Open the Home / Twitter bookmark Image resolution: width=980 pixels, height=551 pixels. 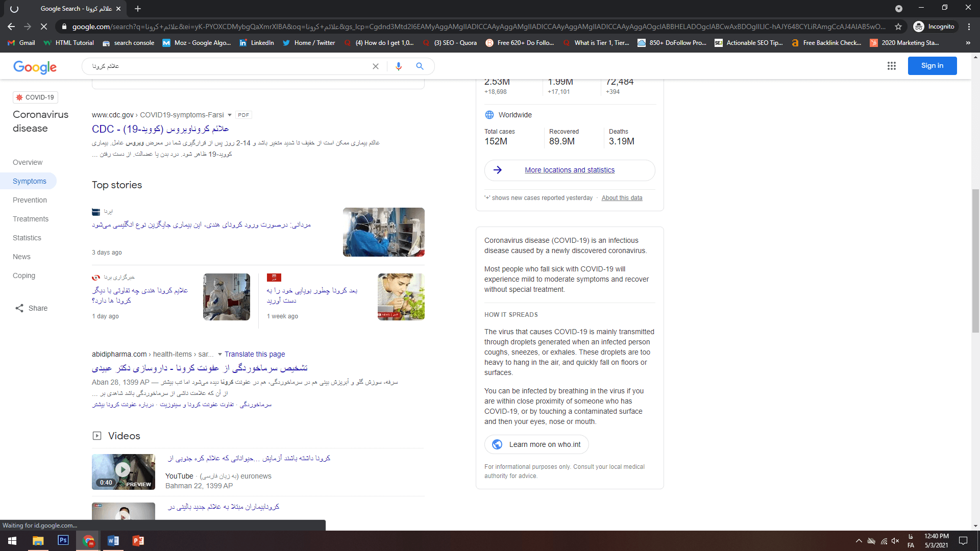coord(309,43)
